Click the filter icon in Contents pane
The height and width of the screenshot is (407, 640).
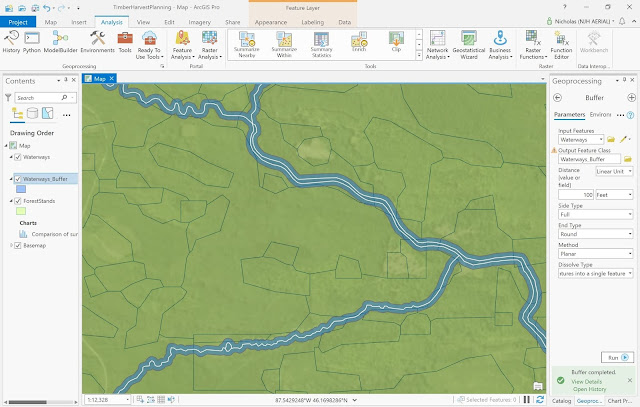pos(8,98)
